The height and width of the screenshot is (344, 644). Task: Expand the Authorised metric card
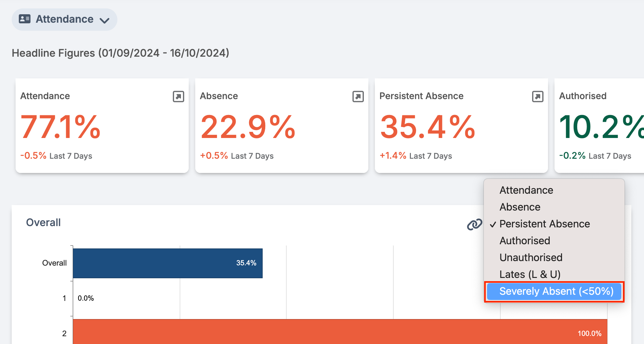(635, 96)
